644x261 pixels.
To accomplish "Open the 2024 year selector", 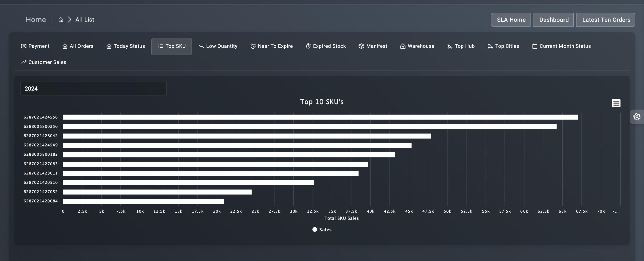I will coord(93,88).
